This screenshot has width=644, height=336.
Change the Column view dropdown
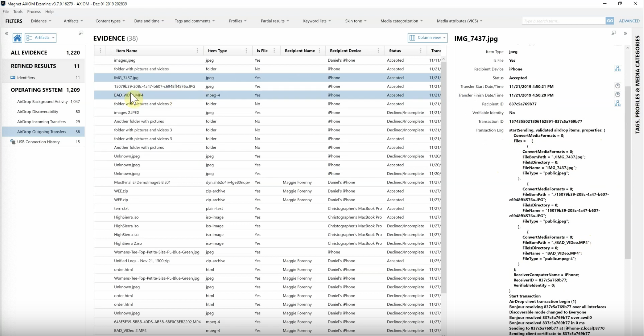tap(427, 38)
